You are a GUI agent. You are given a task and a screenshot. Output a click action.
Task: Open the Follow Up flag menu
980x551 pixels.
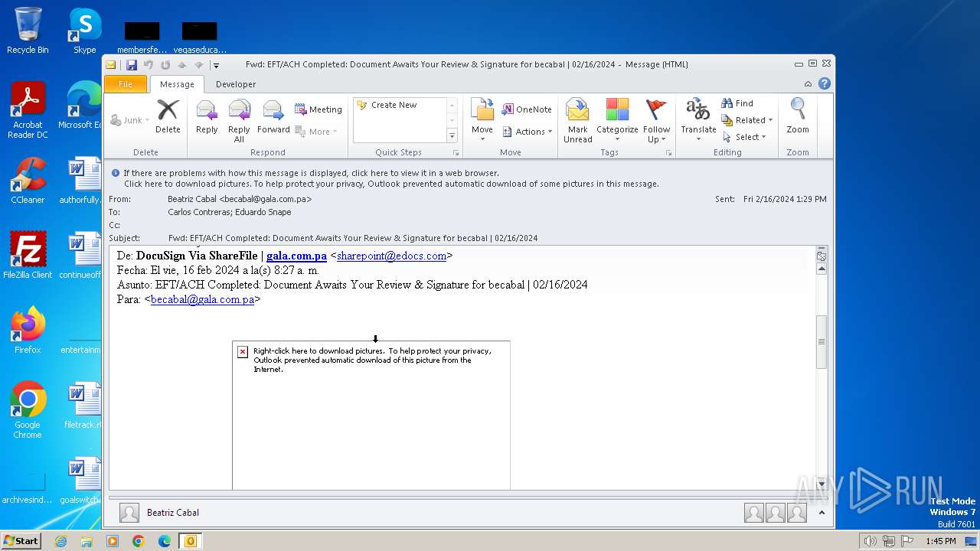tap(656, 121)
